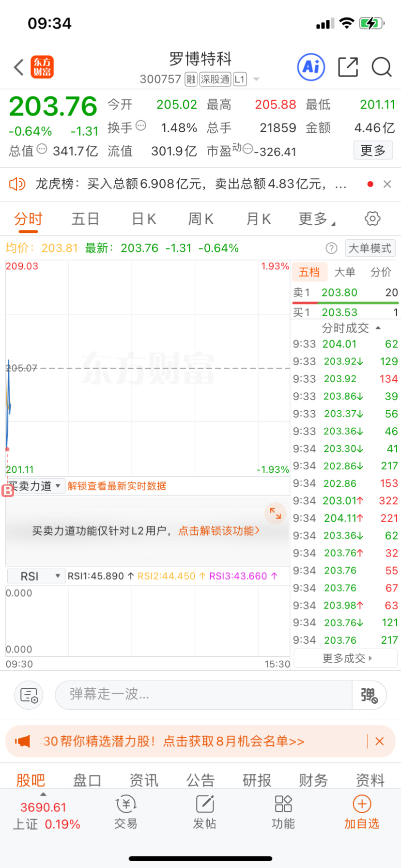Tap the L1 level tag

point(240,79)
